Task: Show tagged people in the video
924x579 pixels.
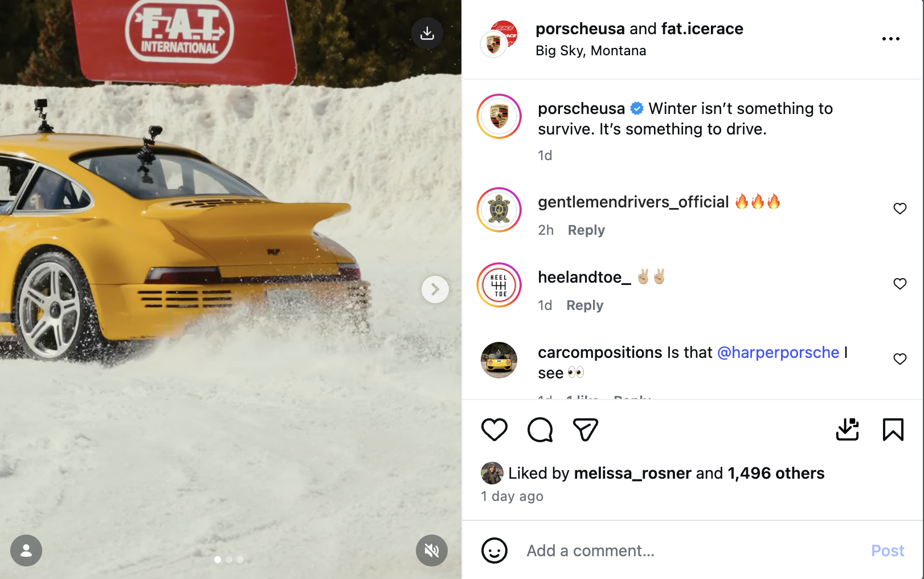Action: (x=26, y=551)
